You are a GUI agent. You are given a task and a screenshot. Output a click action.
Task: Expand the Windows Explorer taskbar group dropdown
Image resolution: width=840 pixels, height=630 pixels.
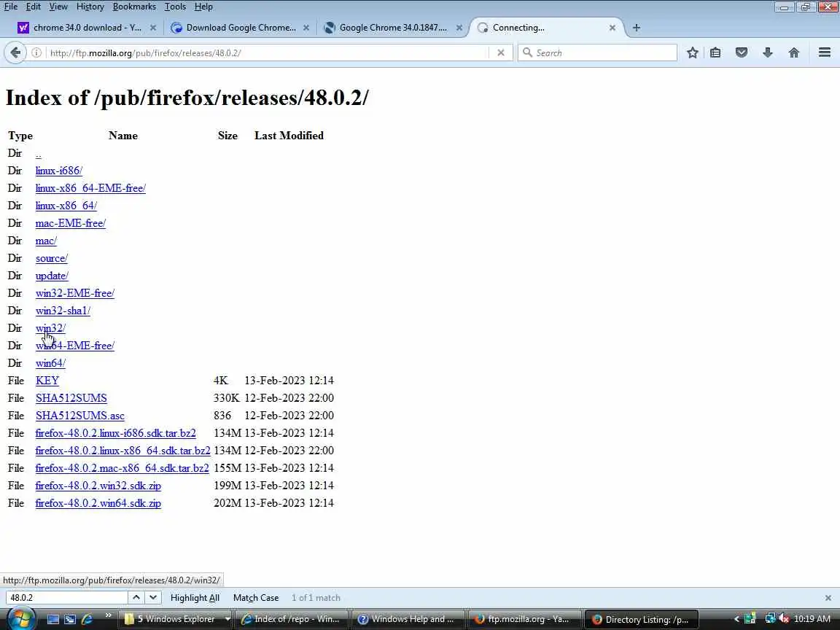tap(227, 619)
